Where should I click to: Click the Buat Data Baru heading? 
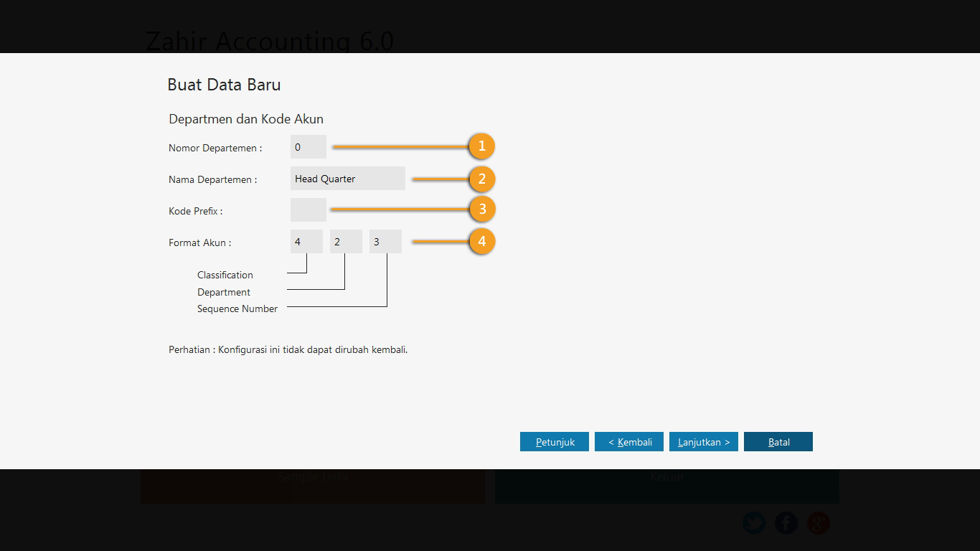(x=224, y=85)
